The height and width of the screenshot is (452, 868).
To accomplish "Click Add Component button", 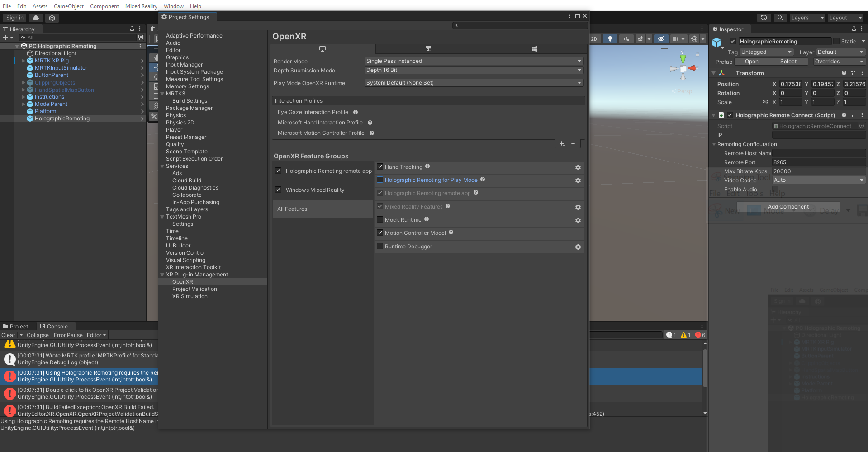I will (788, 207).
